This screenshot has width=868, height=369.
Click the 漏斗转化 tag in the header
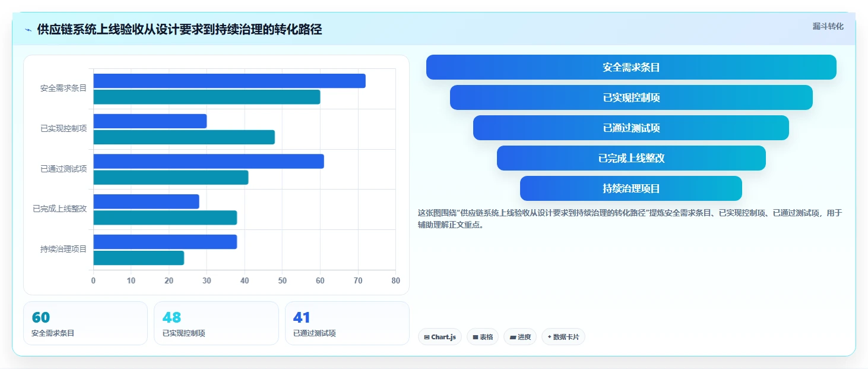(828, 26)
